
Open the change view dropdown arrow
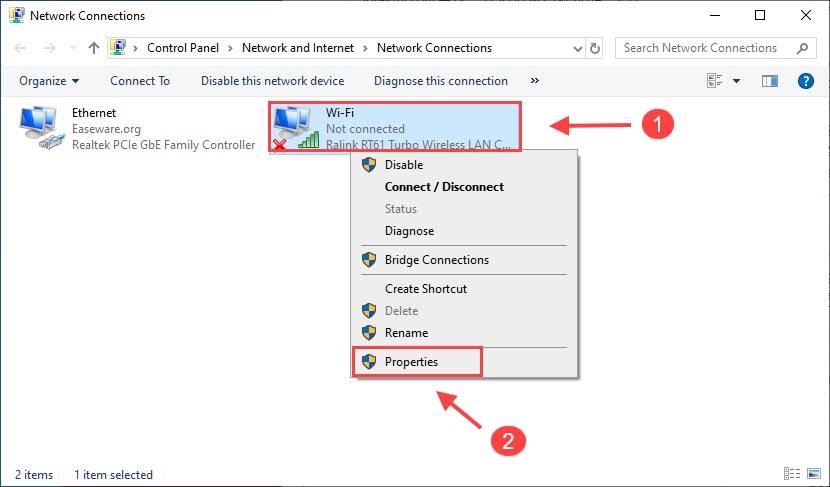coord(737,81)
